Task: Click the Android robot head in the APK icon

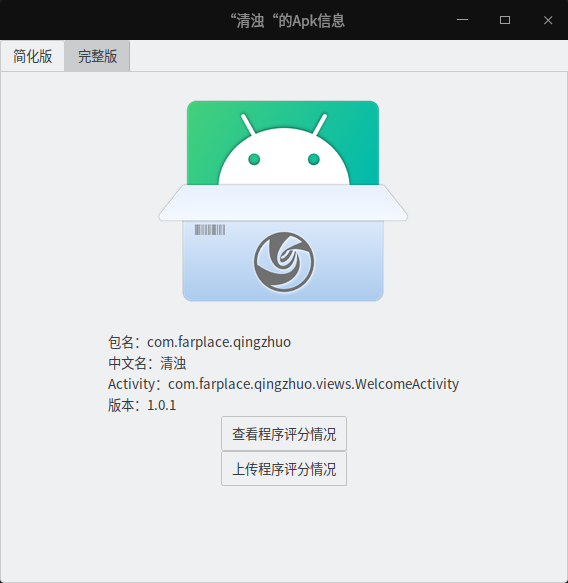Action: pos(284,156)
